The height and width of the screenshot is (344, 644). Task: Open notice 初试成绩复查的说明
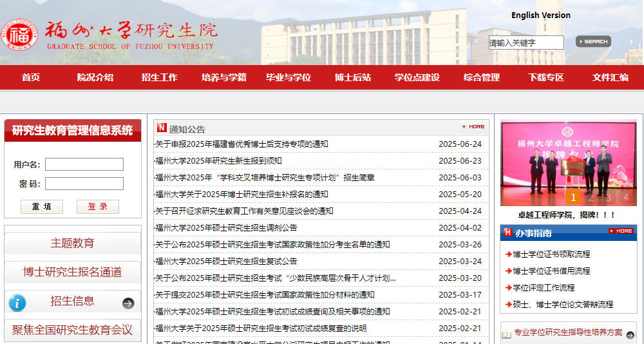coord(261,329)
